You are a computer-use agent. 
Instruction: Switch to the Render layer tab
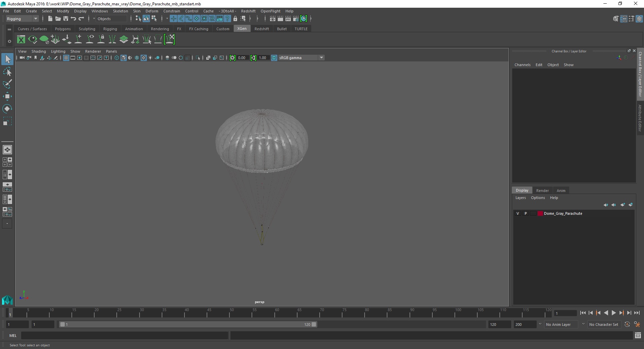tap(542, 191)
